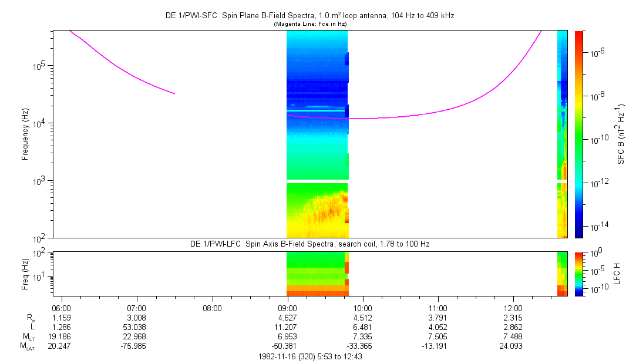Screen dimensions: 636x364
Task: Click the subtitle 'Magenta Line: Fce in Hz'
Action: [310, 24]
